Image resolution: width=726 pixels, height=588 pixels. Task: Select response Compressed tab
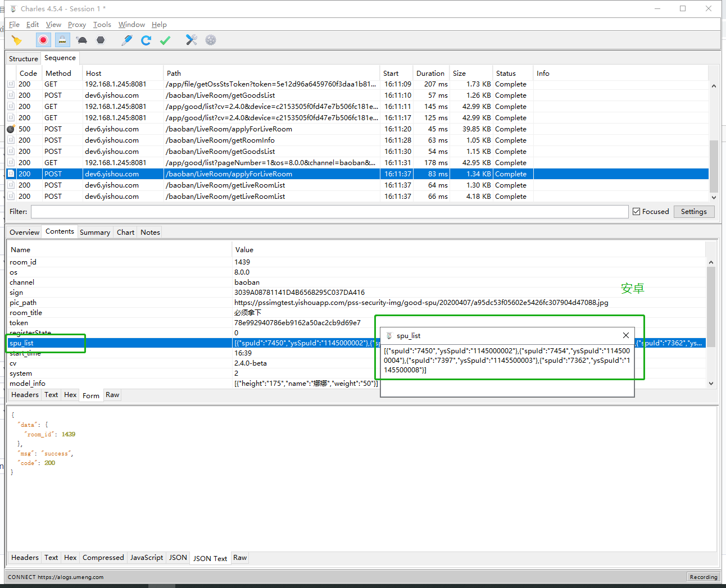[x=103, y=558]
